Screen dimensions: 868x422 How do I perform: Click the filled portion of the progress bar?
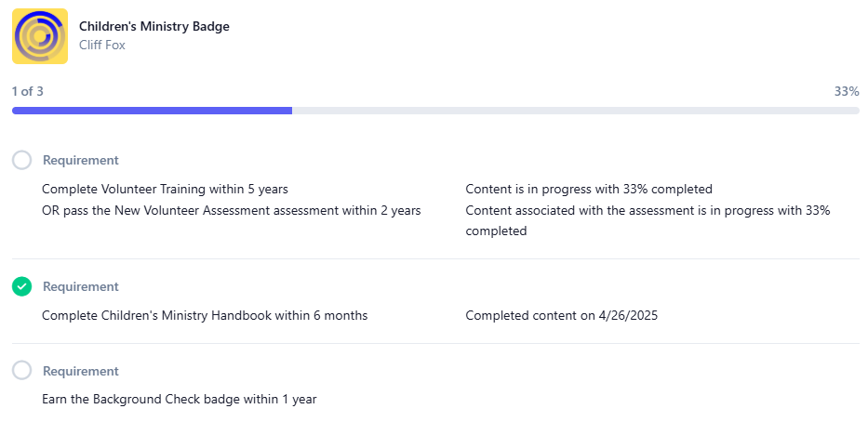pos(153,111)
